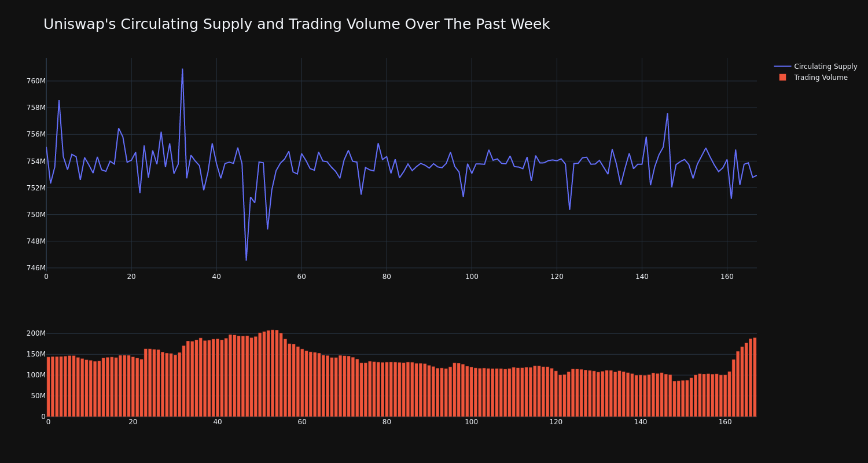Click x-axis label 80 on supply chart
The image size is (868, 463).
pos(387,277)
